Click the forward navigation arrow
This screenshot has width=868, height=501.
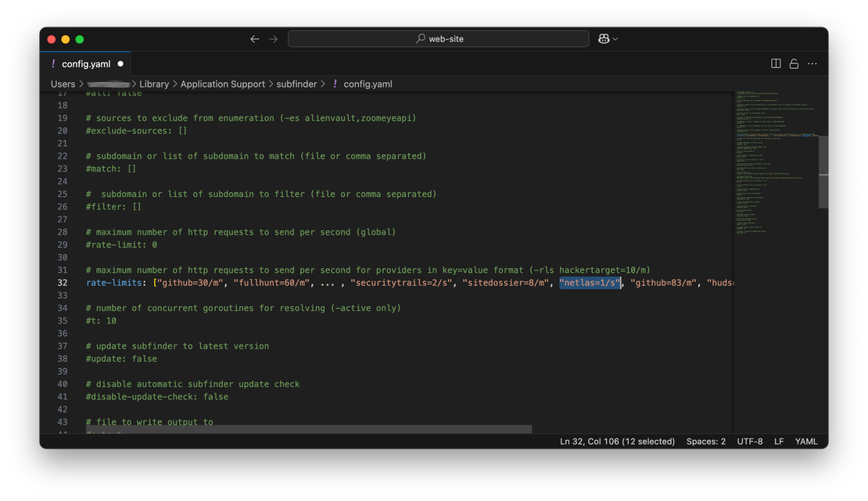point(273,38)
